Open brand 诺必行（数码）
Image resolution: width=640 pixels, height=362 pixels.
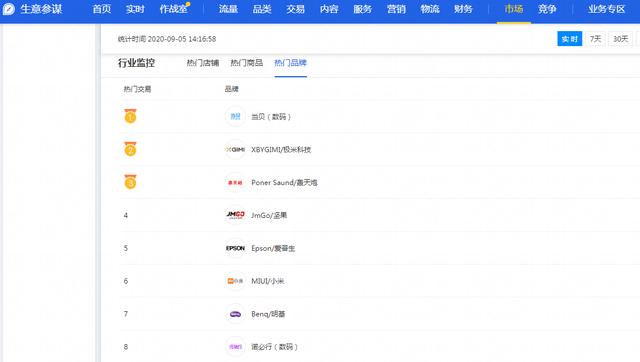click(274, 346)
